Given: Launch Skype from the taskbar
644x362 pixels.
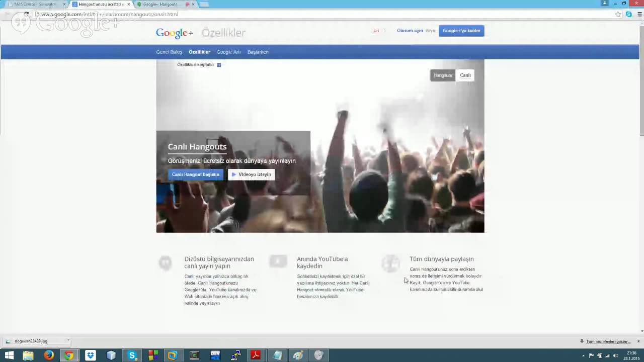Looking at the screenshot, I should tap(132, 355).
